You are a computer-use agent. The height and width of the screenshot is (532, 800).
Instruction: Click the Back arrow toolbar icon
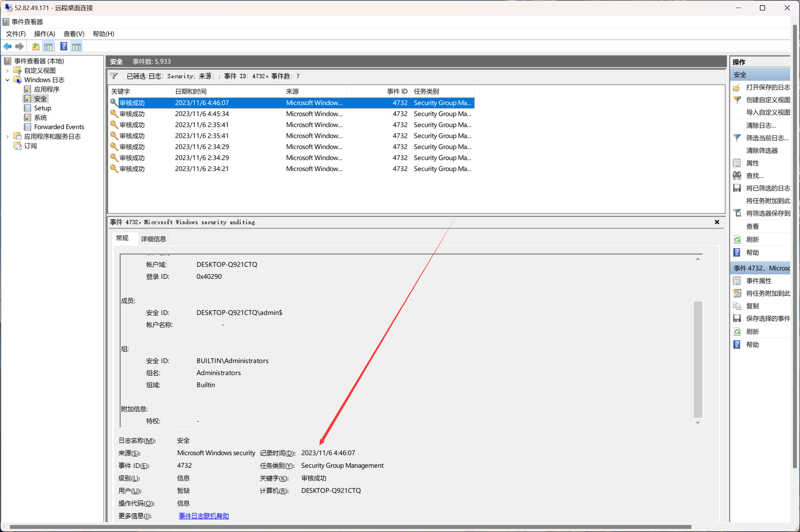tap(8, 46)
